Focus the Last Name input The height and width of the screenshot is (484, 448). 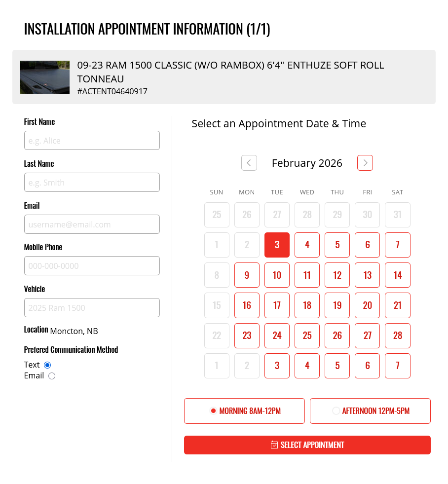[92, 183]
